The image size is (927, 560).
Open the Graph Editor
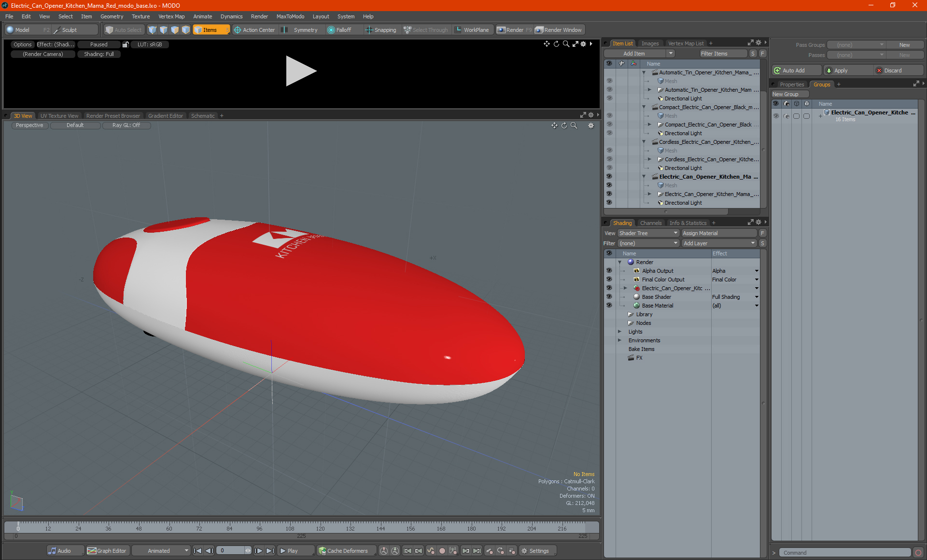(x=107, y=551)
